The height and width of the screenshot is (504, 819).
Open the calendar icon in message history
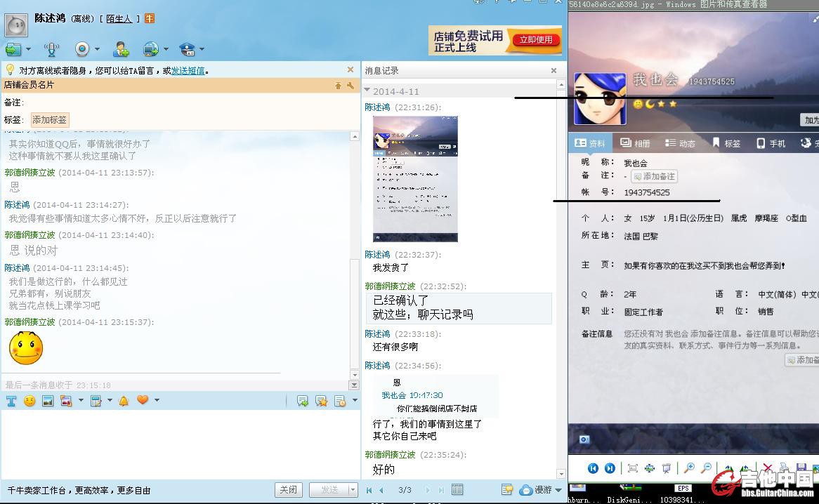coord(457,490)
